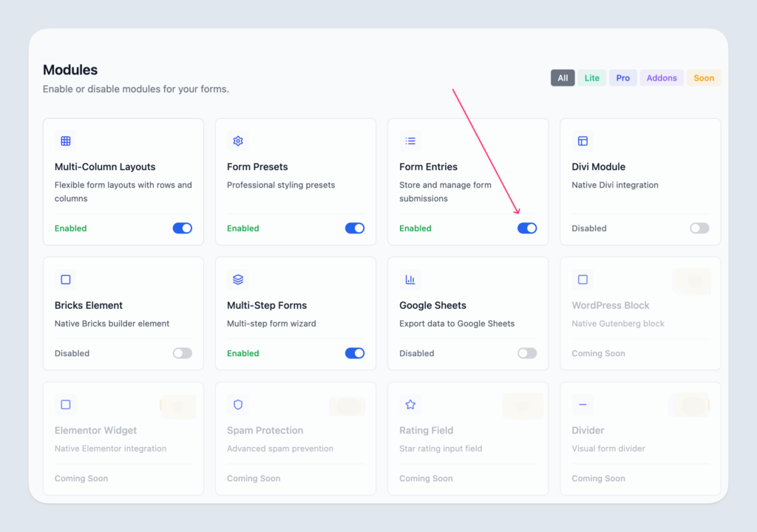Image resolution: width=757 pixels, height=532 pixels.
Task: Enable the Google Sheets toggle
Action: pos(527,353)
